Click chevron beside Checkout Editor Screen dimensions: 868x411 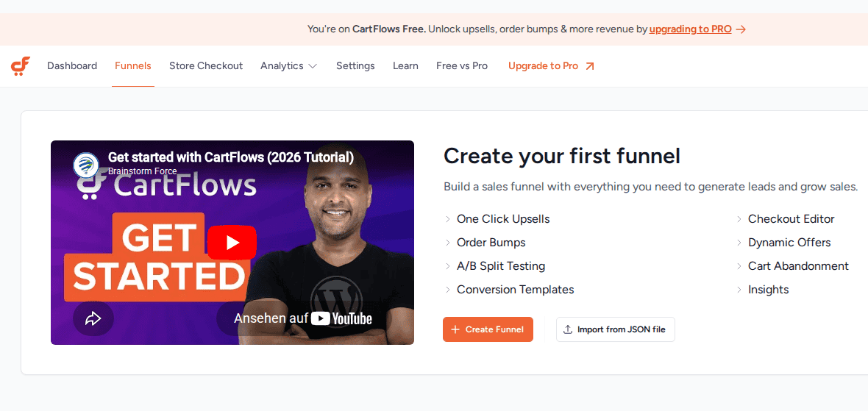coord(739,220)
